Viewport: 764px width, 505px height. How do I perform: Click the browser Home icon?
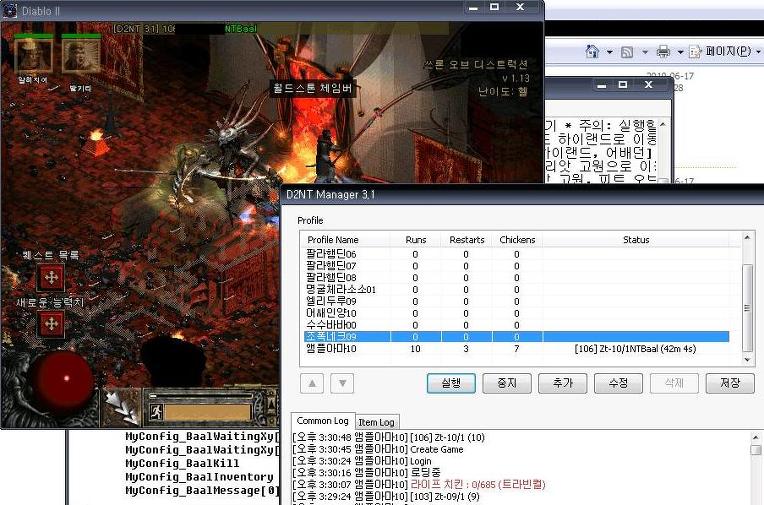[x=592, y=51]
